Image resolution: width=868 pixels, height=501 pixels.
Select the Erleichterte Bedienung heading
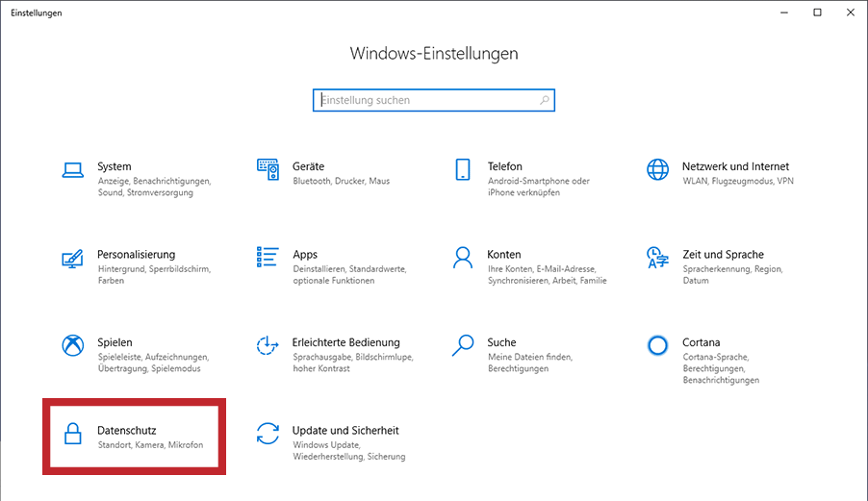pos(346,342)
